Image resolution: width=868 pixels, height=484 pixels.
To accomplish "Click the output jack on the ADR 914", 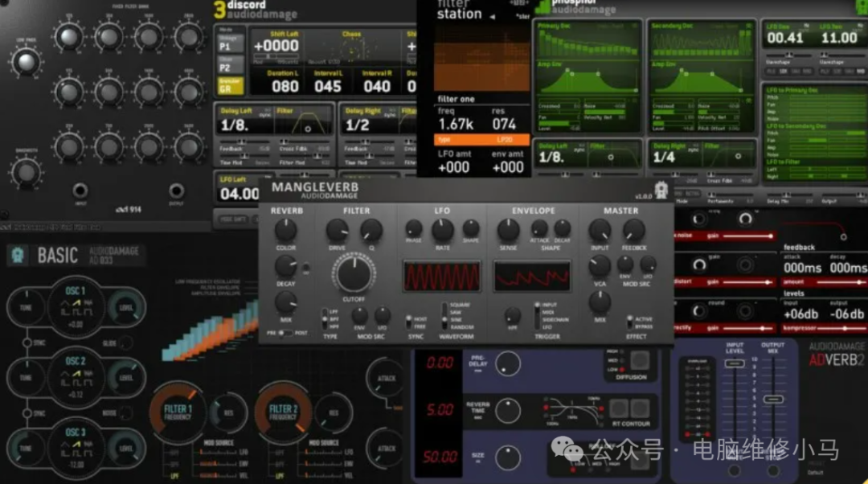I will 176,191.
